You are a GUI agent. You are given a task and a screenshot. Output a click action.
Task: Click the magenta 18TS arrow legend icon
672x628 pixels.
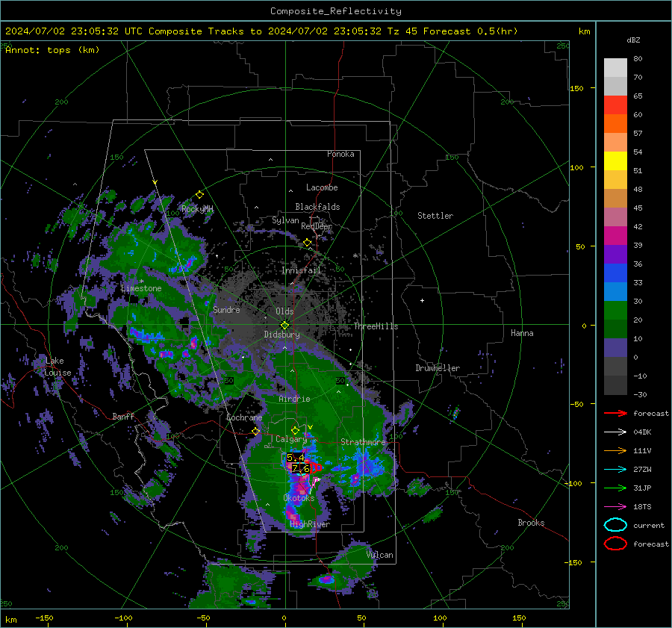(x=615, y=507)
